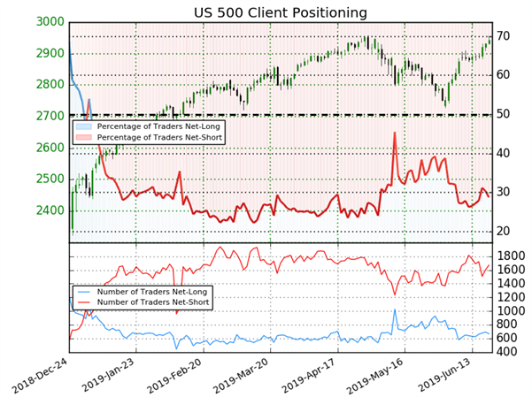Click the 70 percent axis label

503,36
